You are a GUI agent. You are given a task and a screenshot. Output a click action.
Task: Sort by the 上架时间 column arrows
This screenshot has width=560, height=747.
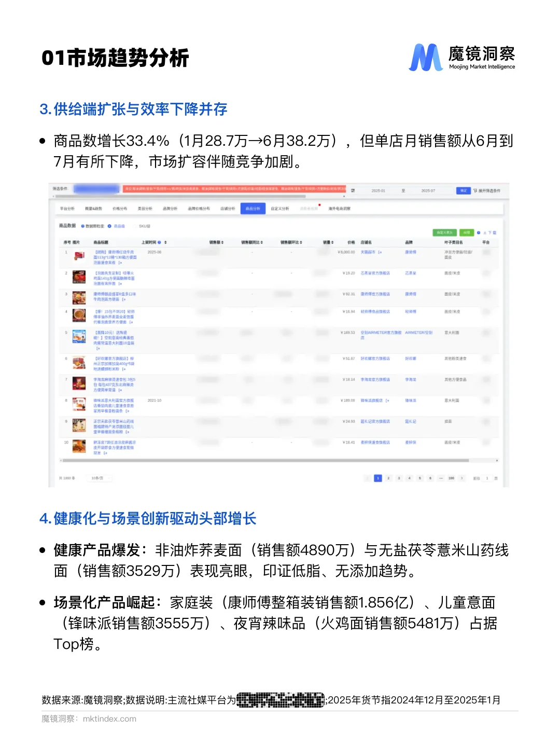click(x=165, y=242)
